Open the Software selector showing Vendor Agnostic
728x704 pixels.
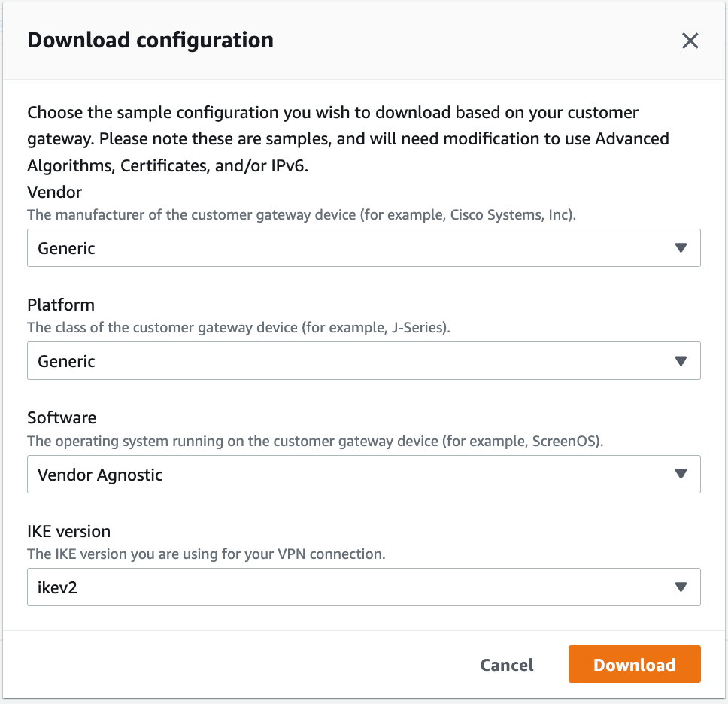(364, 474)
